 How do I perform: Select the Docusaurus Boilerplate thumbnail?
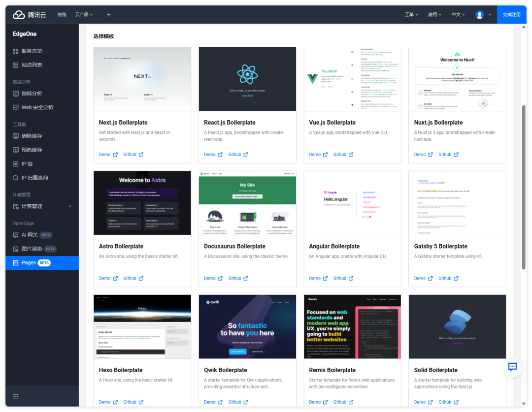247,203
